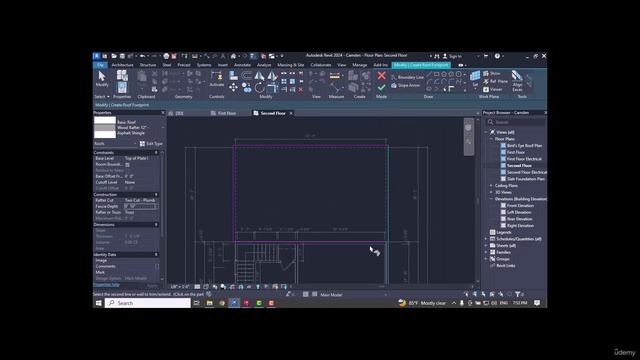Image resolution: width=640 pixels, height=360 pixels.
Task: Click the Set work plane icon
Action: click(475, 76)
